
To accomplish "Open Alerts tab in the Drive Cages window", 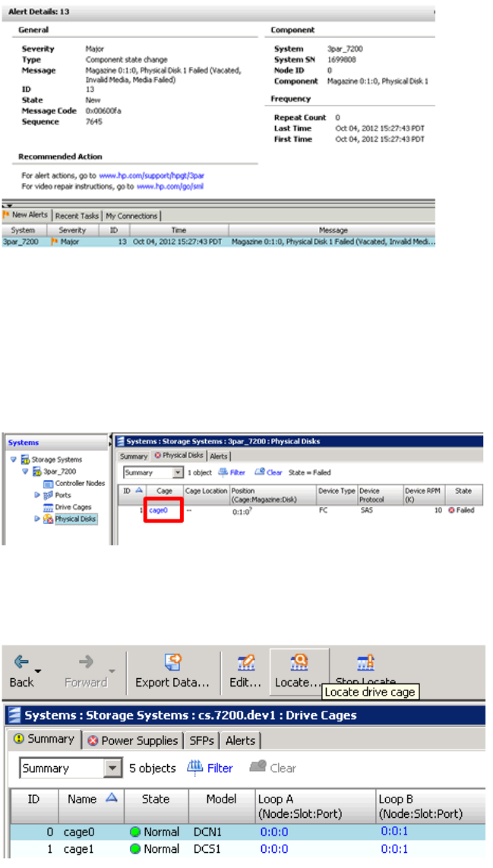I will pyautogui.click(x=240, y=740).
